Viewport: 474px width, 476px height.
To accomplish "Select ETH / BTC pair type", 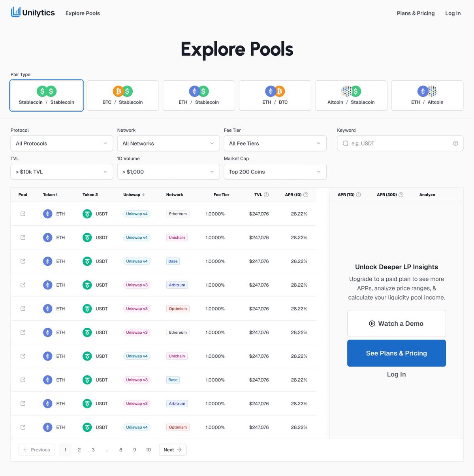I will pyautogui.click(x=275, y=96).
